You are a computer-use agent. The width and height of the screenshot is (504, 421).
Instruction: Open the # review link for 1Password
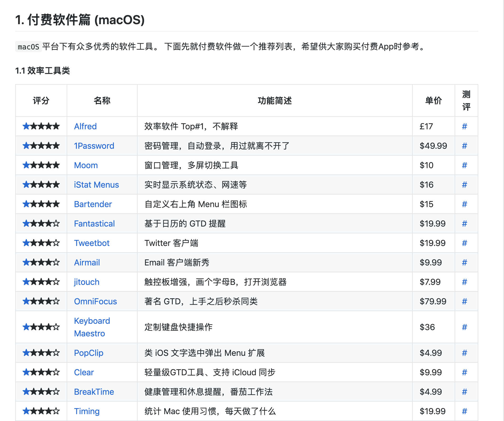click(x=464, y=146)
